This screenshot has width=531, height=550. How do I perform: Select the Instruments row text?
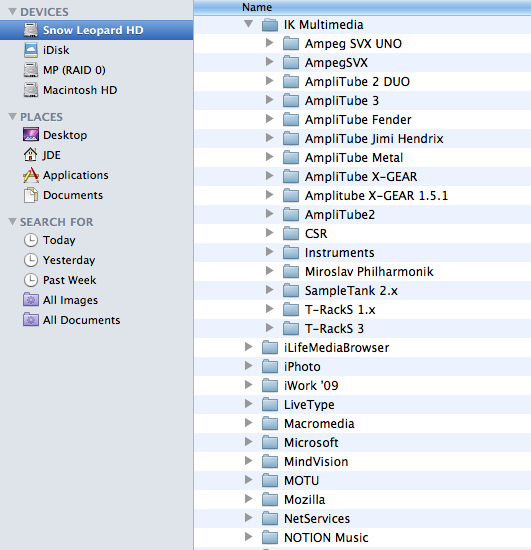coord(340,253)
